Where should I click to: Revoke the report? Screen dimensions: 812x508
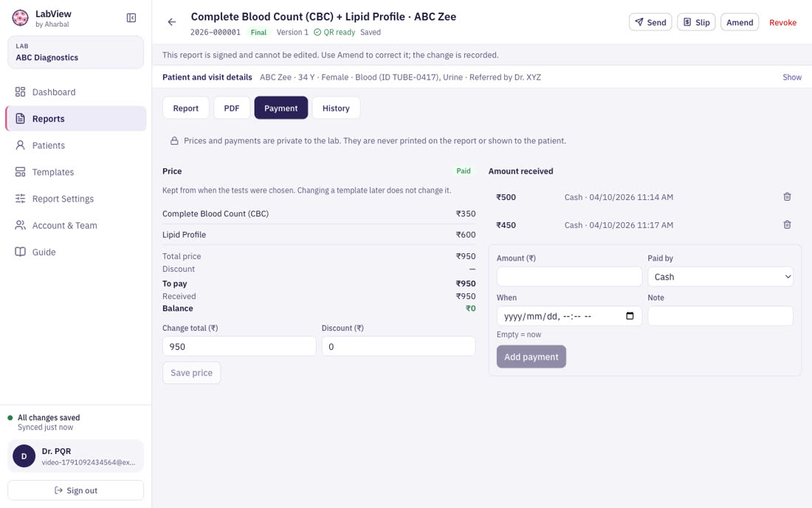click(782, 22)
